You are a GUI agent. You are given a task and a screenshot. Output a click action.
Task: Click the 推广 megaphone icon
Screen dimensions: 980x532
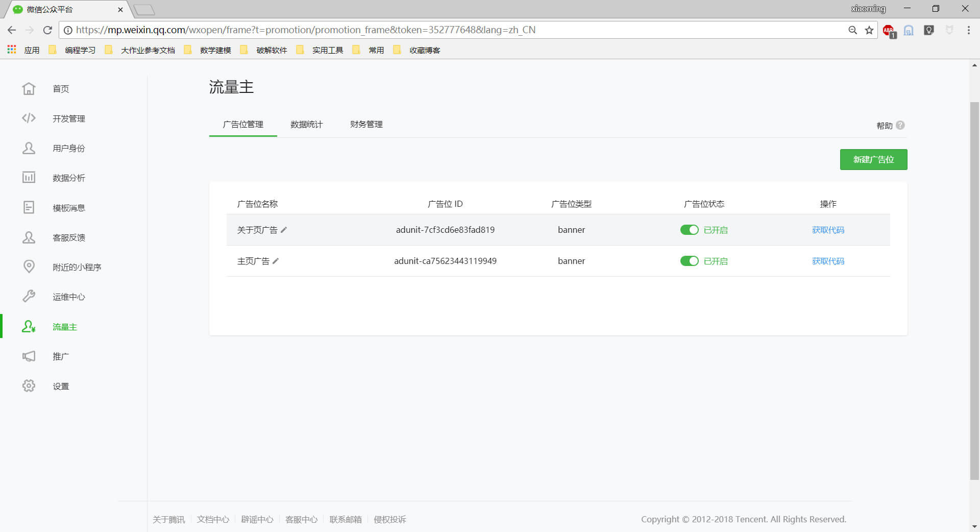coord(29,356)
